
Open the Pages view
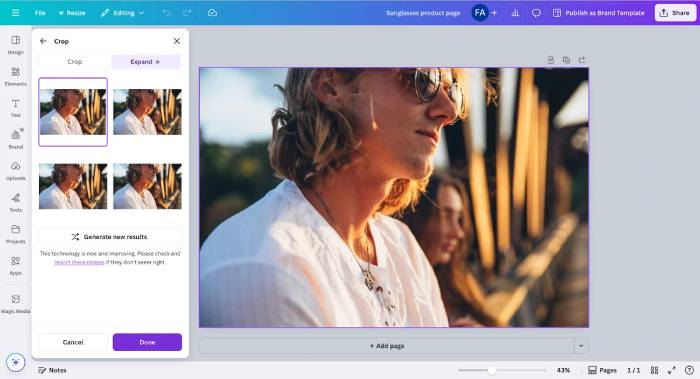602,370
